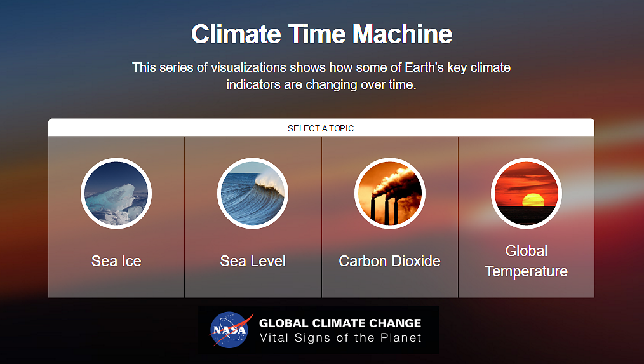Click the blank tile space under 'Carbon Dioxide'

(390, 285)
